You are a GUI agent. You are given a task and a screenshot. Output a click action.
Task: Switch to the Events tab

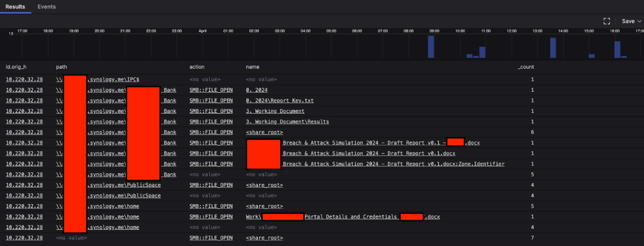[x=47, y=7]
